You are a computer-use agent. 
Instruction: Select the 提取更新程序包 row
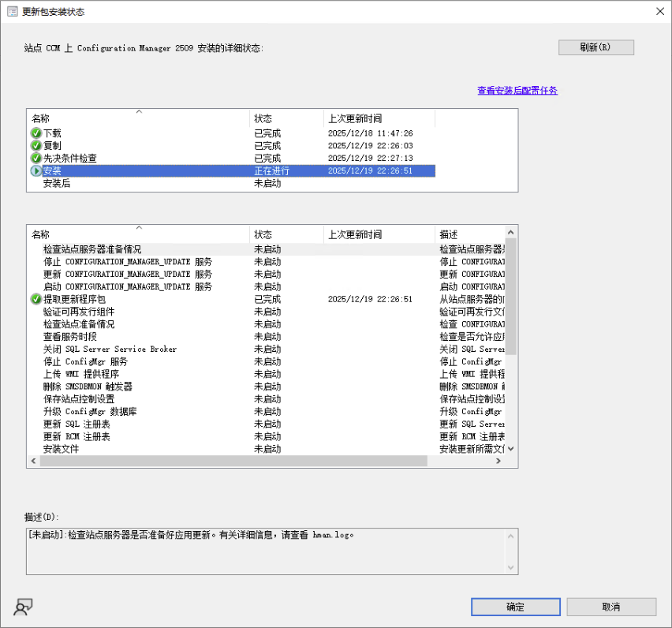tap(267, 299)
